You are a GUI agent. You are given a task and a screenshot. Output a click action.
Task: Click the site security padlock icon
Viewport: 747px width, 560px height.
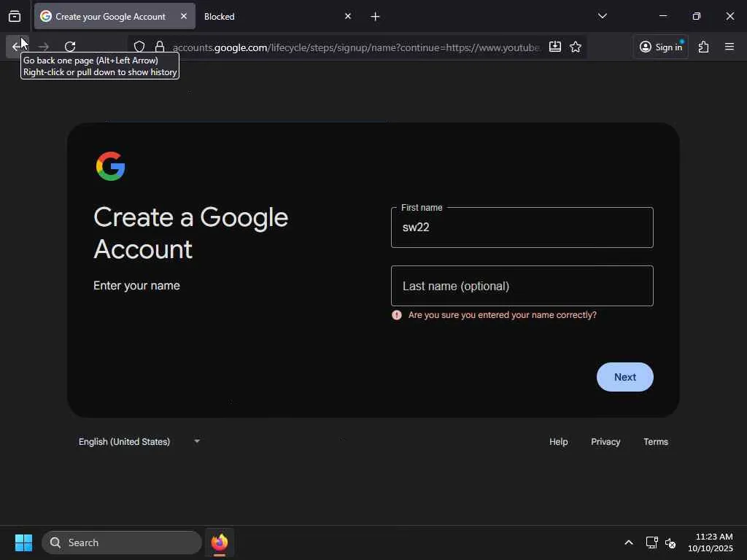(x=160, y=47)
